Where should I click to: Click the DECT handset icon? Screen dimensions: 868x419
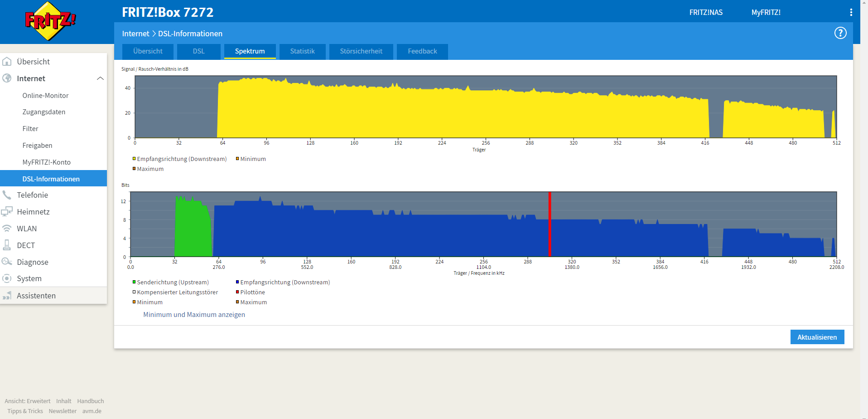point(7,245)
